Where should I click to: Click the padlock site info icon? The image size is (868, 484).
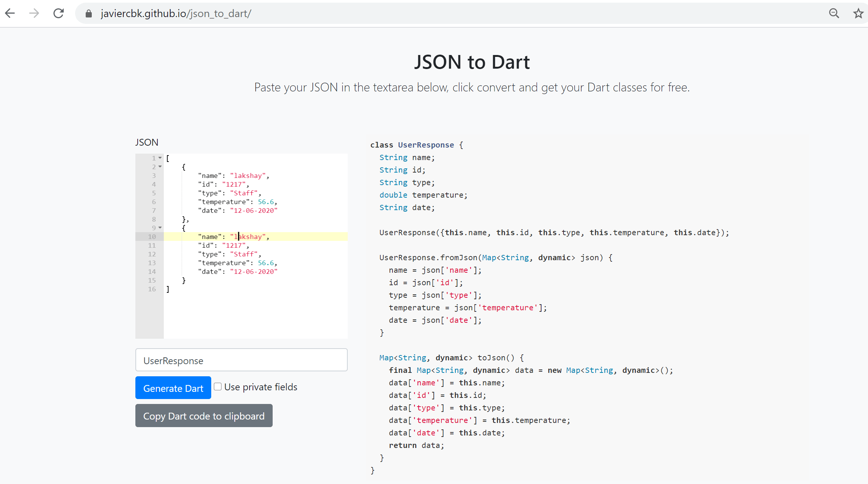click(x=89, y=14)
